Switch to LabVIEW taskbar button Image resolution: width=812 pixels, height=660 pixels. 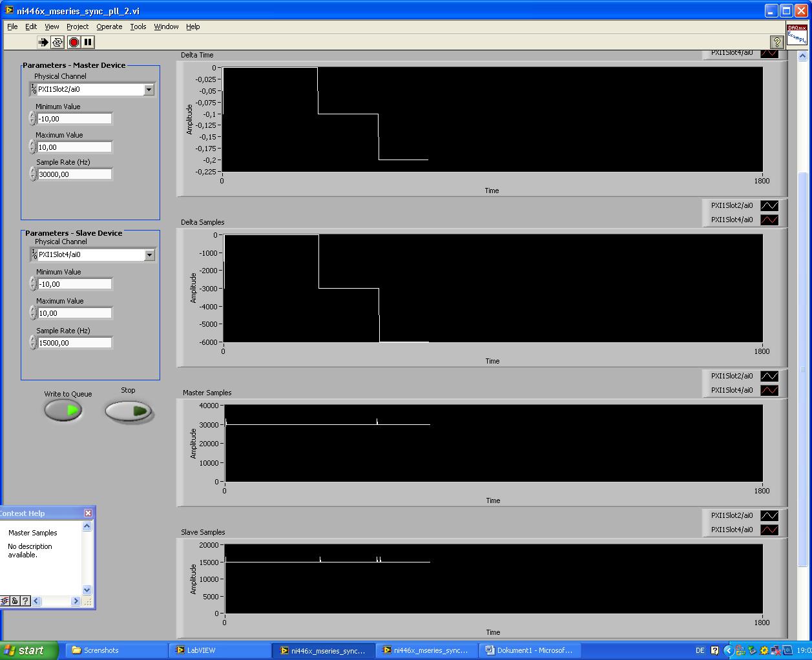[x=220, y=650]
